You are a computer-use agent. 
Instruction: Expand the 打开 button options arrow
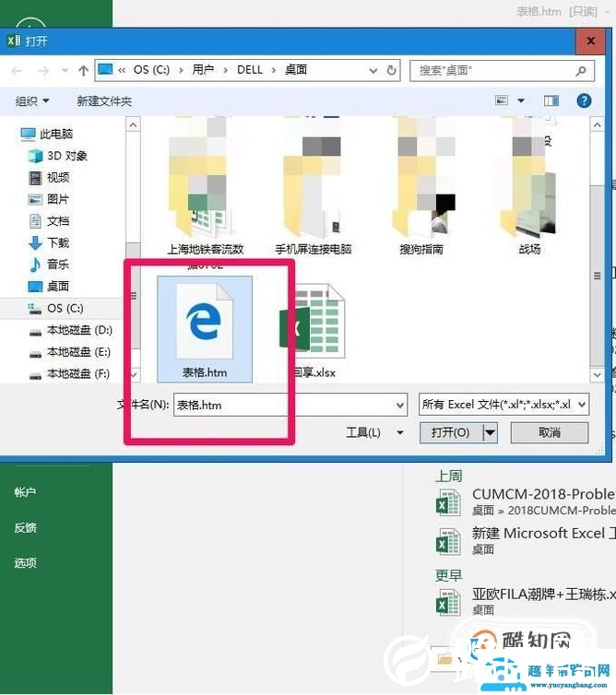coord(490,432)
